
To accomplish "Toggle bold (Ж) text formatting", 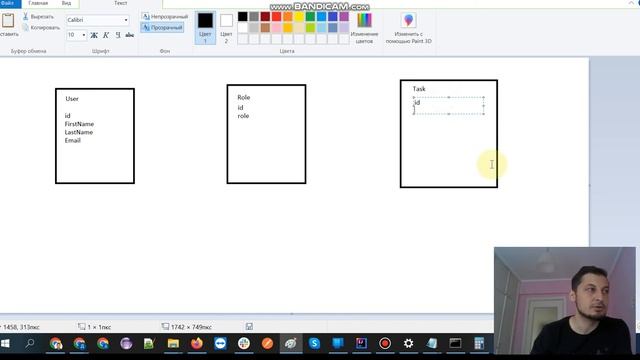I will [x=94, y=35].
